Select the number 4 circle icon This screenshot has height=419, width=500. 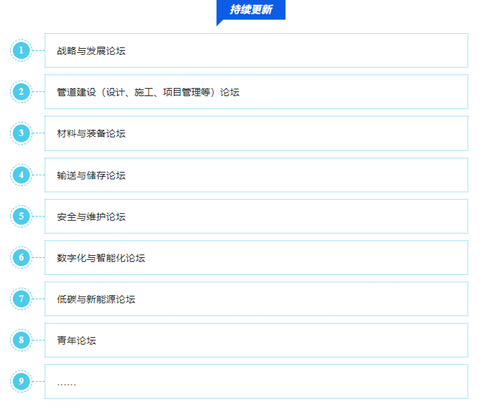21,175
